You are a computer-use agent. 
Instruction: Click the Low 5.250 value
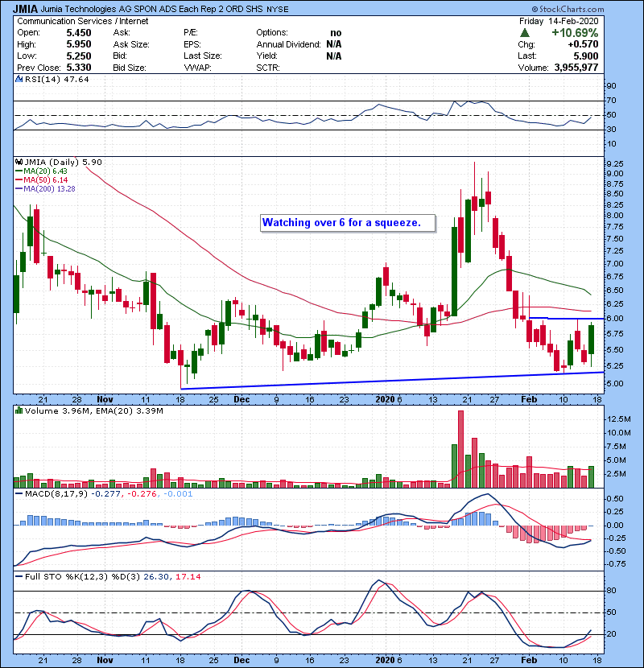[x=79, y=56]
